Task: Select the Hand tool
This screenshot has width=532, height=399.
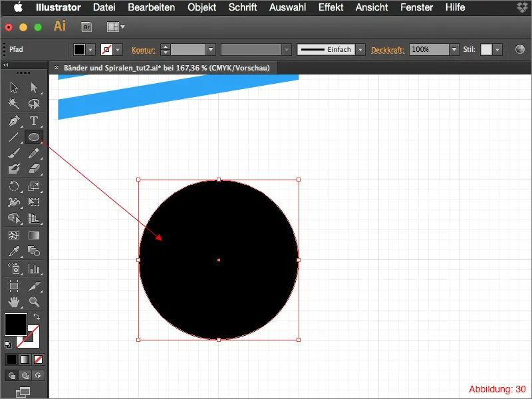Action: [x=13, y=302]
